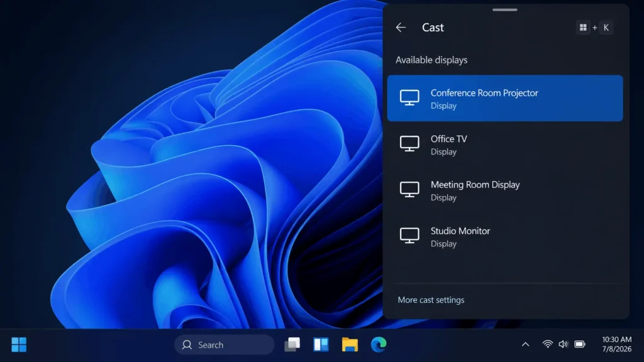Open More cast settings link

coord(431,300)
